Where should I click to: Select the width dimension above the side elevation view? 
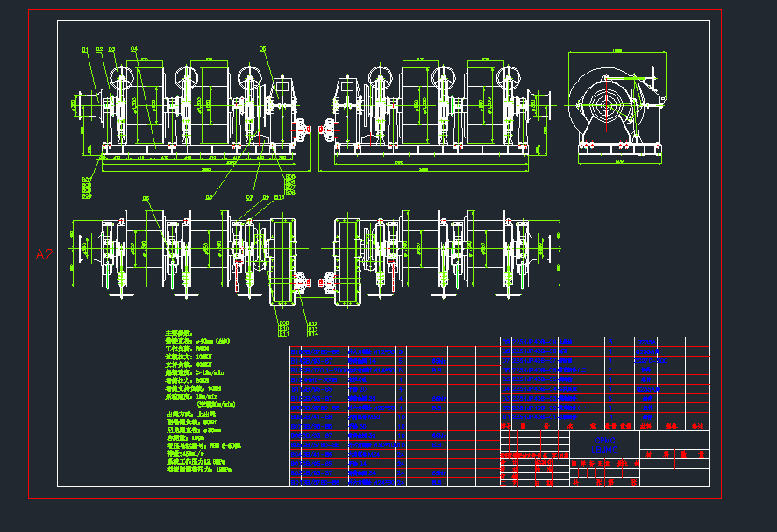click(617, 51)
